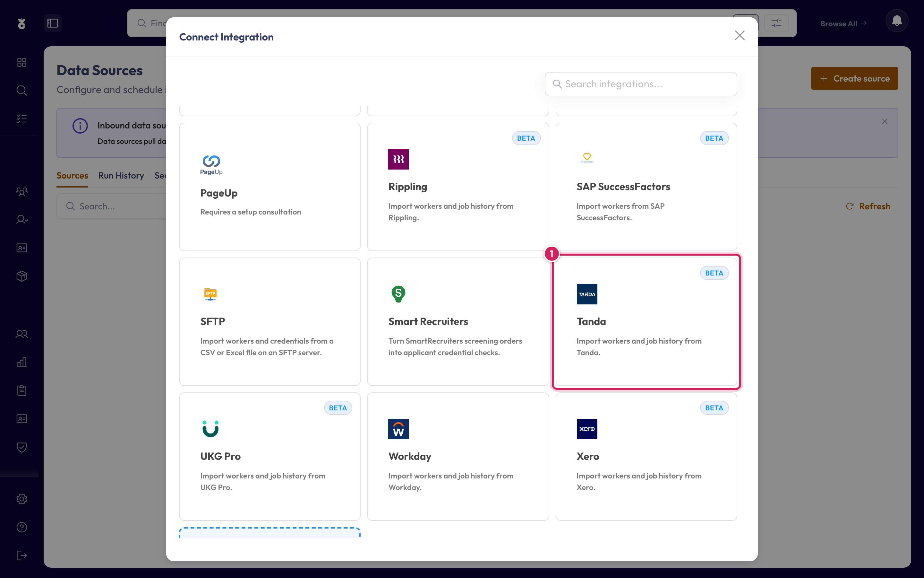Open the sidebar search magnifier icon
924x578 pixels.
click(x=22, y=91)
